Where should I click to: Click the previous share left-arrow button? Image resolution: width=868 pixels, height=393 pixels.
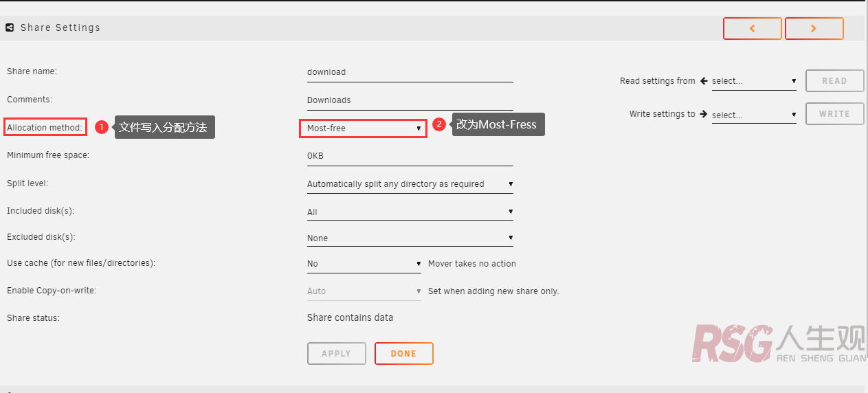coord(752,28)
